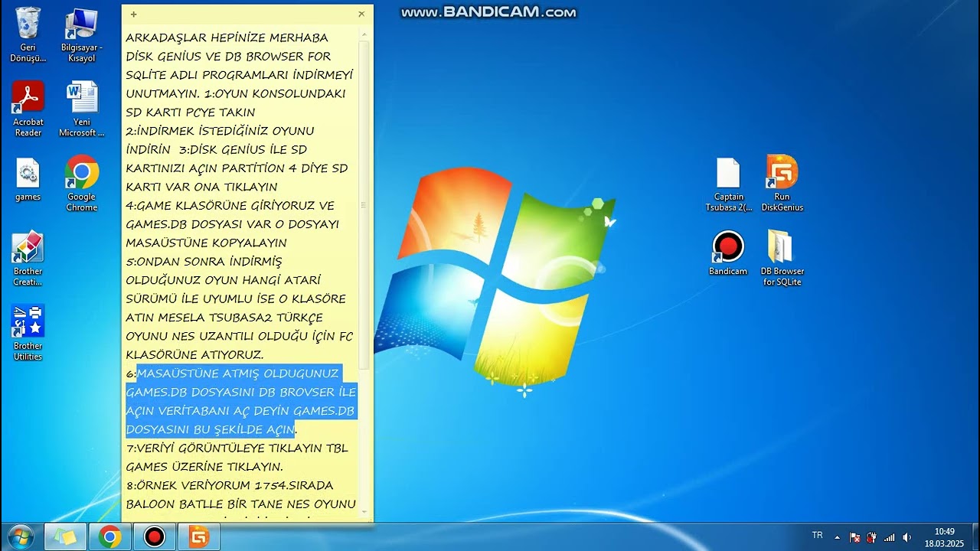
Task: Click the note line '8:ÖRNEK VERİYORUM 1754.SIRADA'
Action: [x=230, y=485]
